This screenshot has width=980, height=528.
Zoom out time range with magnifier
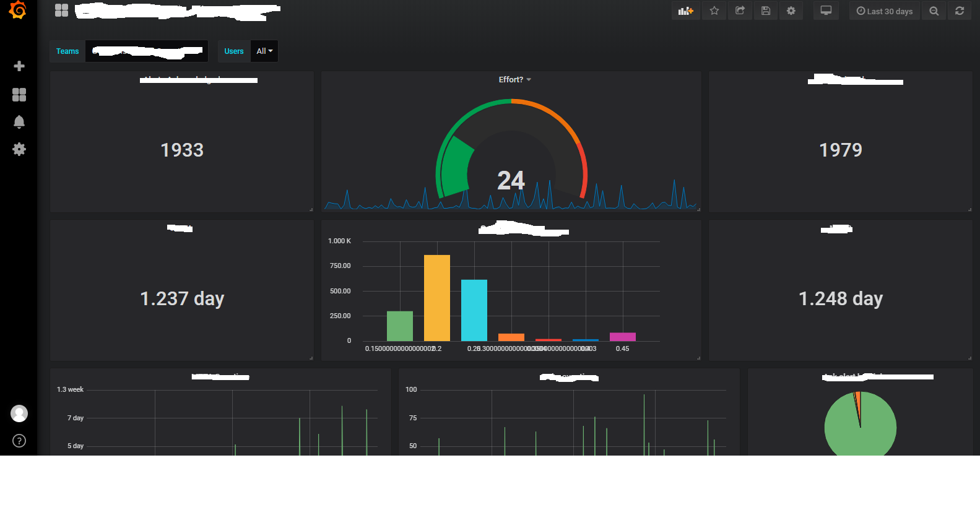pos(934,11)
